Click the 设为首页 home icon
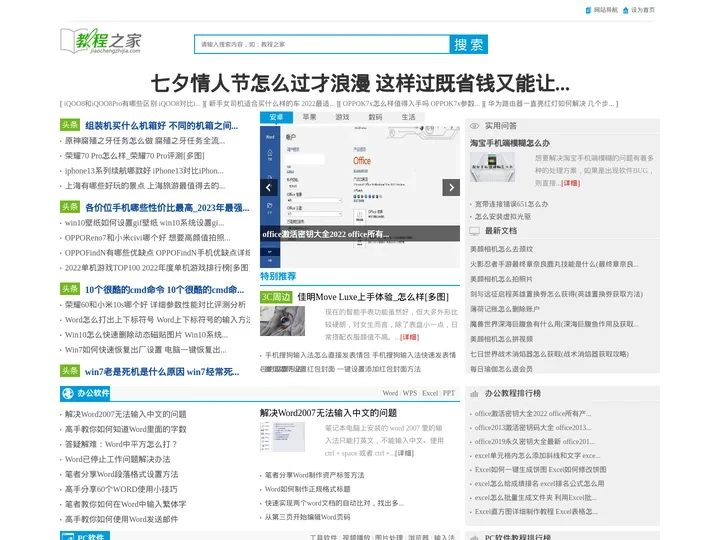 pyautogui.click(x=625, y=10)
